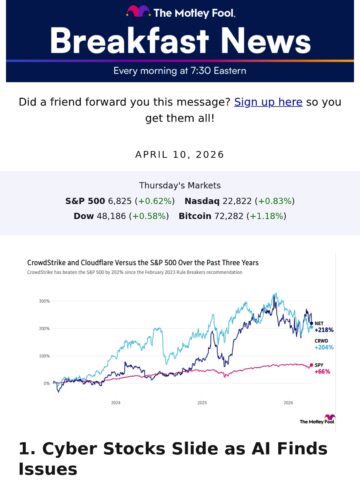
Task: Open the 'Sign up here' link
Action: pyautogui.click(x=268, y=102)
